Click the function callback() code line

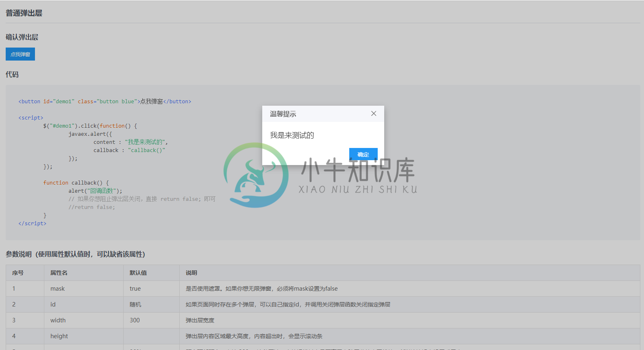pos(76,183)
